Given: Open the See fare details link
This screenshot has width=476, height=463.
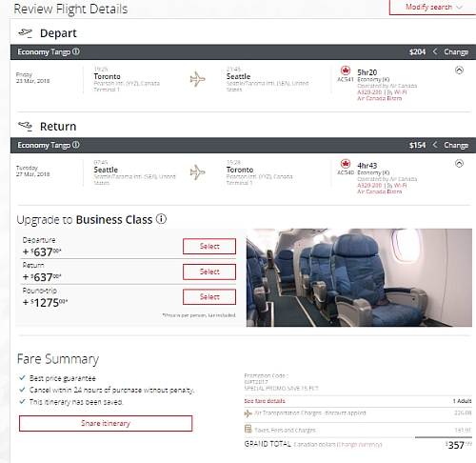Looking at the screenshot, I should [265, 401].
